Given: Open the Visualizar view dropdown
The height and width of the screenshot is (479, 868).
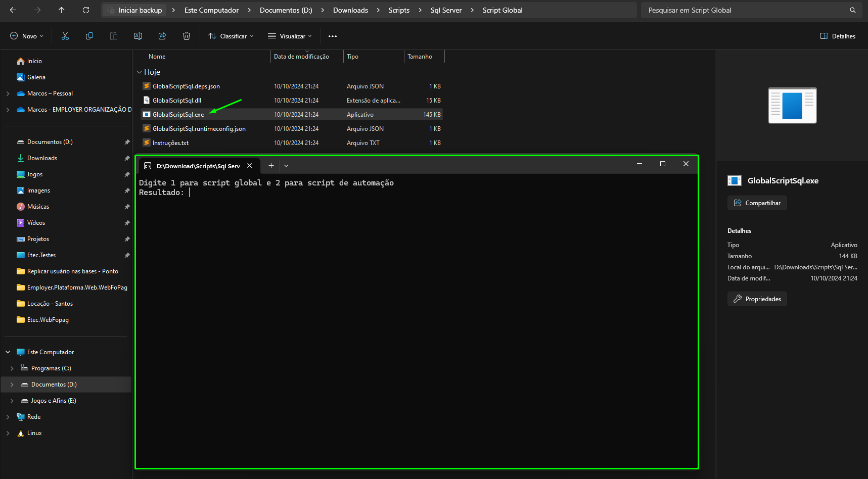Looking at the screenshot, I should tap(290, 36).
